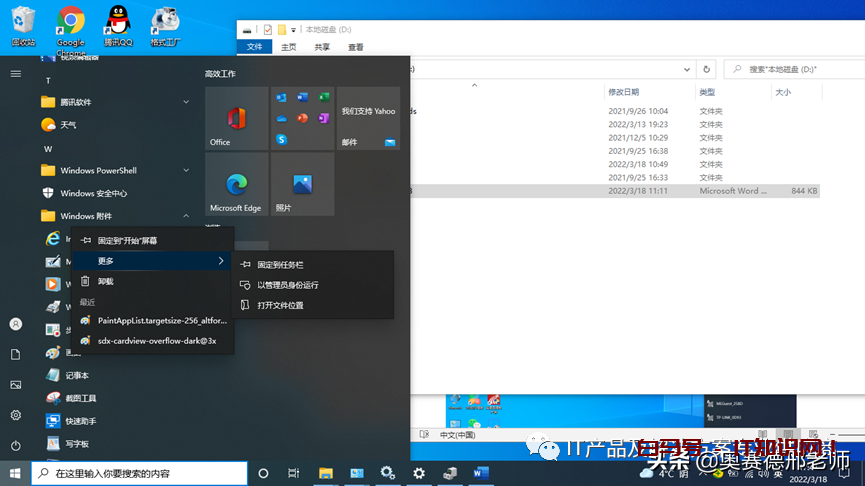
Task: Click the taskbar search input box
Action: point(140,473)
